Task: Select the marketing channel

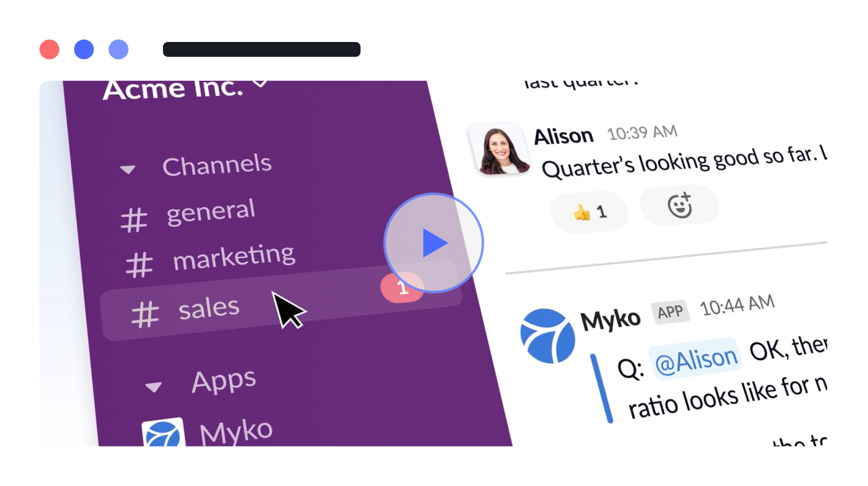Action: tap(210, 259)
